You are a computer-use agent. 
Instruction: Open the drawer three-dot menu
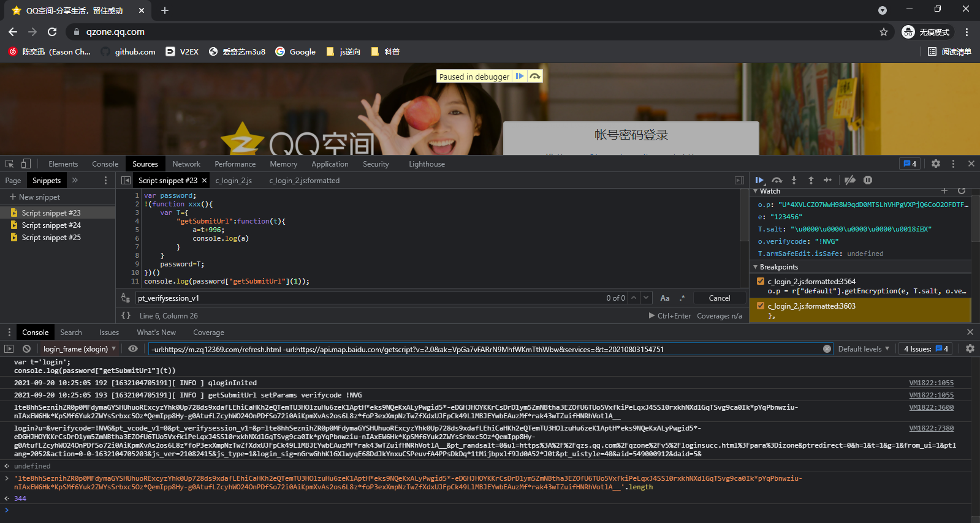tap(9, 332)
